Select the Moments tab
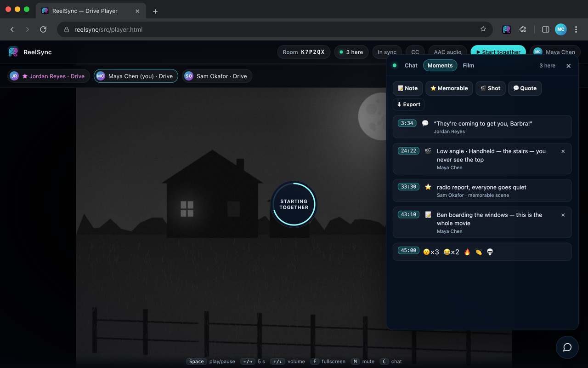 point(440,65)
